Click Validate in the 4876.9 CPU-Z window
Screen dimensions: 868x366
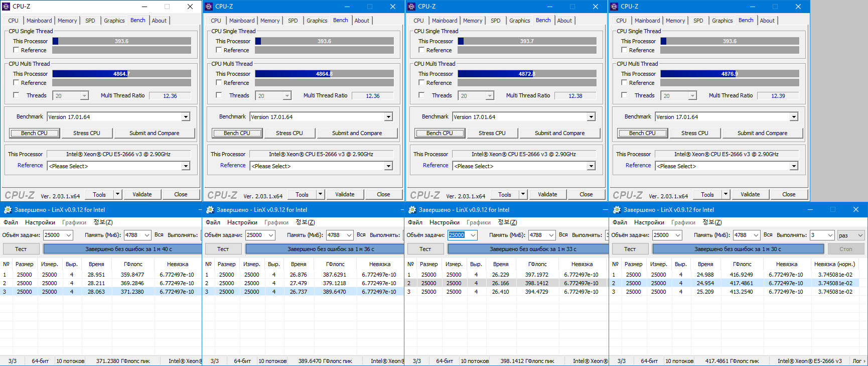[x=750, y=194]
